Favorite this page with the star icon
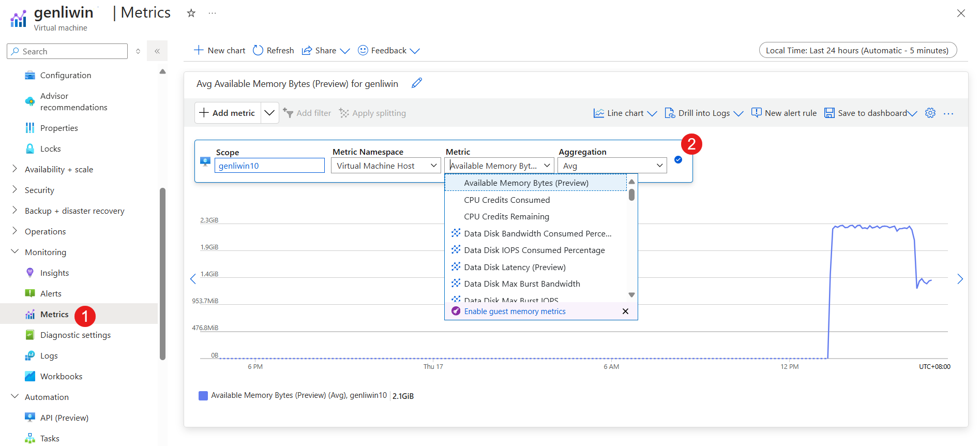 (x=191, y=13)
